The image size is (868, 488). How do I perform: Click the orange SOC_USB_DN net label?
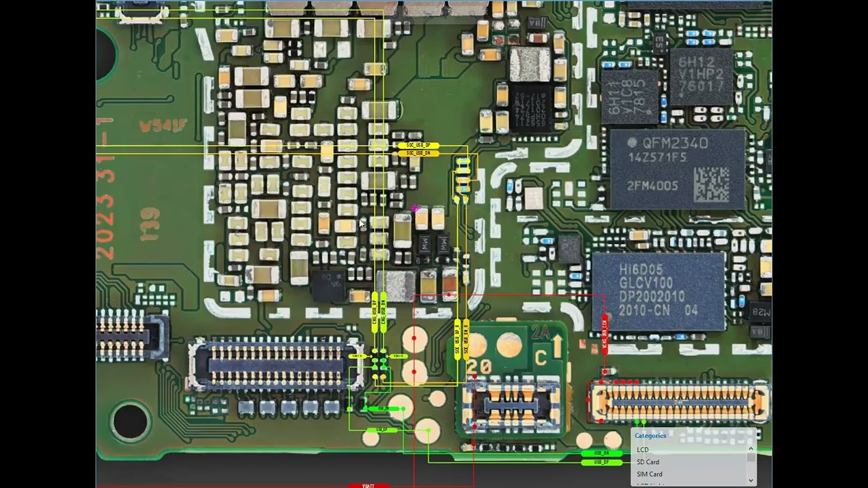pyautogui.click(x=418, y=154)
